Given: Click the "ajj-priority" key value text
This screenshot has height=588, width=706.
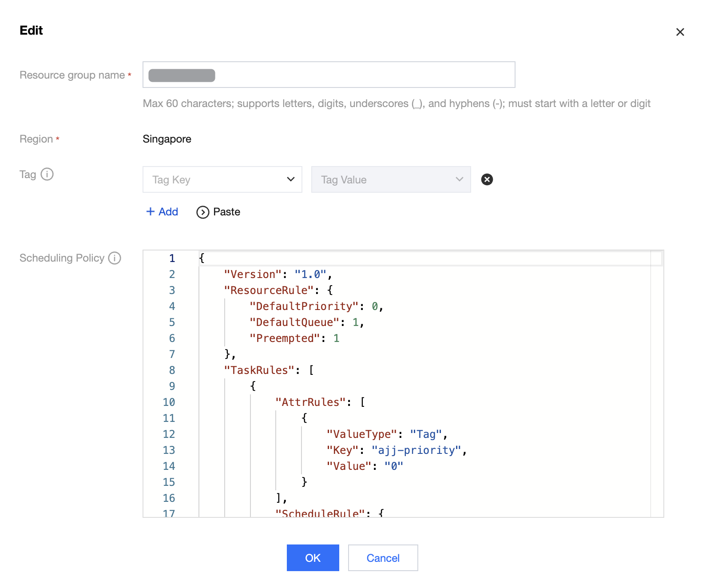Looking at the screenshot, I should coord(416,450).
